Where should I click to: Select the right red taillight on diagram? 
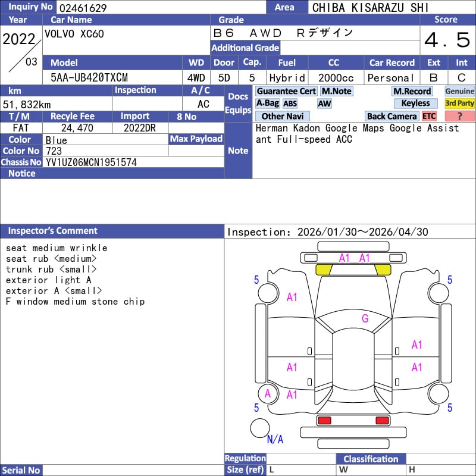coord(382,421)
